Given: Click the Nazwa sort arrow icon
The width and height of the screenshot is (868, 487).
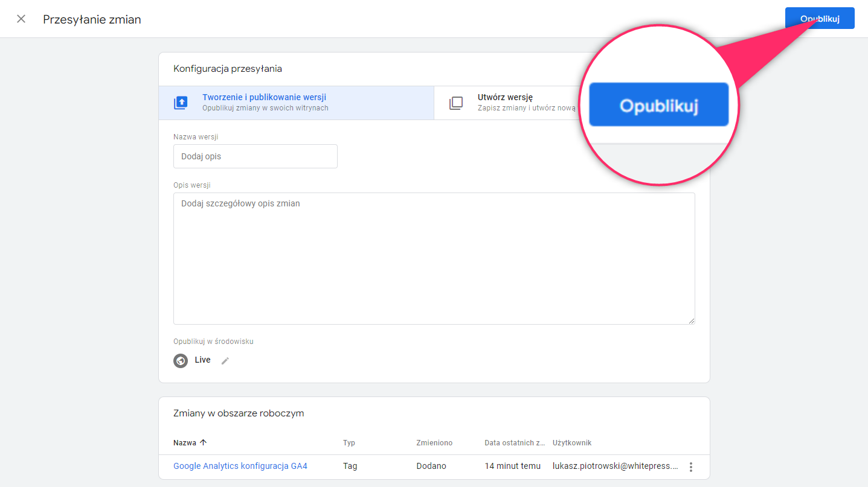Looking at the screenshot, I should point(203,442).
